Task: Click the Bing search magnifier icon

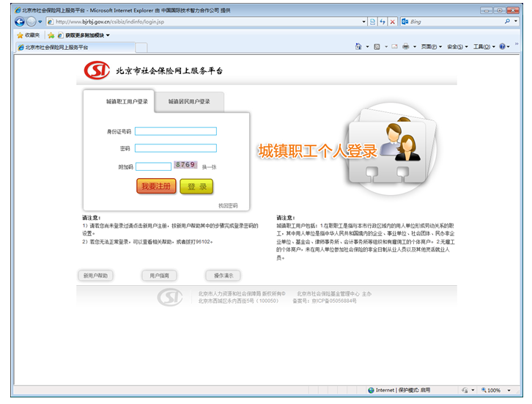Action: click(x=506, y=22)
